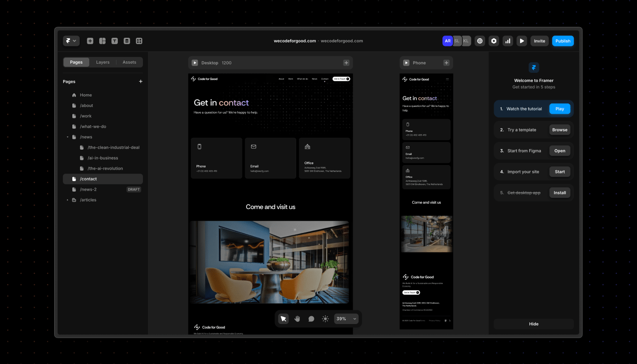Switch to the Layers tab
The image size is (637, 364).
click(x=103, y=62)
